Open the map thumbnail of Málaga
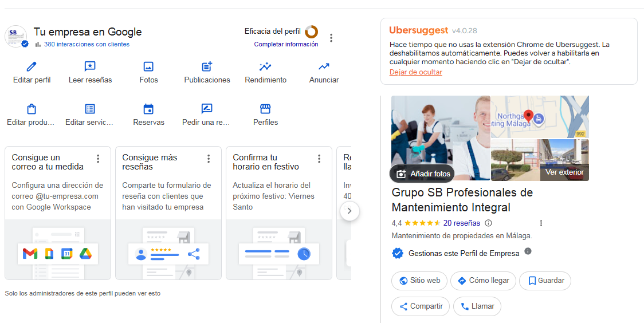 540,117
